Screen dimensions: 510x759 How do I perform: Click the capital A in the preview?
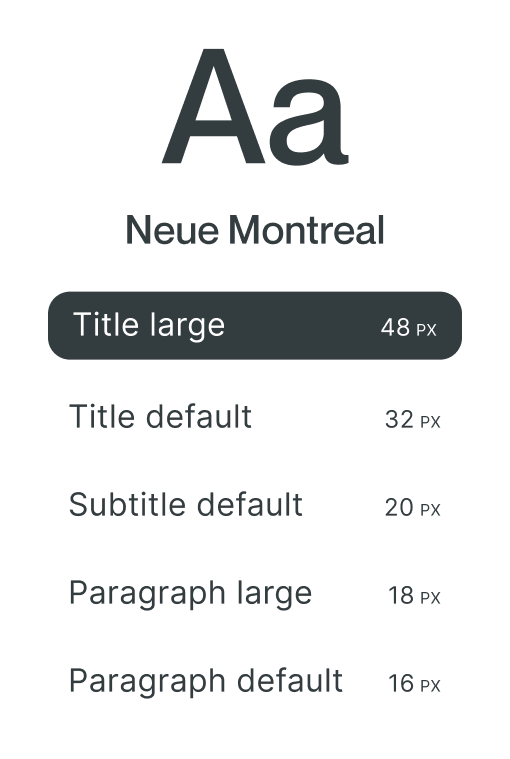(x=213, y=106)
